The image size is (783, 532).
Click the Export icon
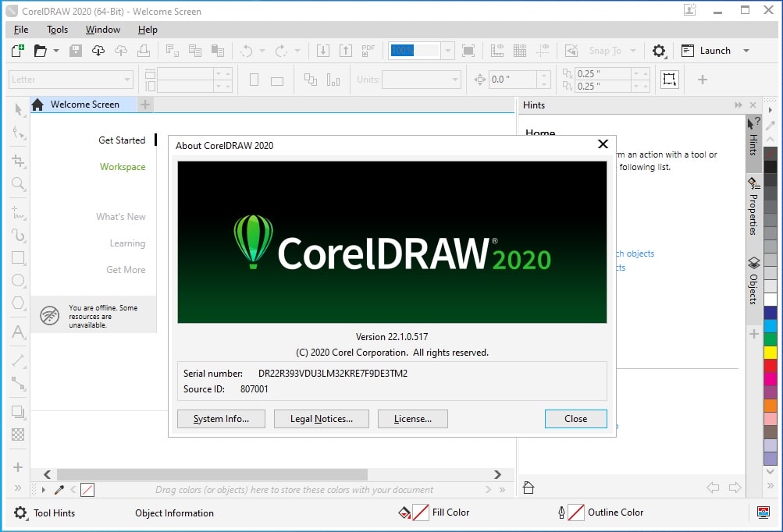(346, 51)
